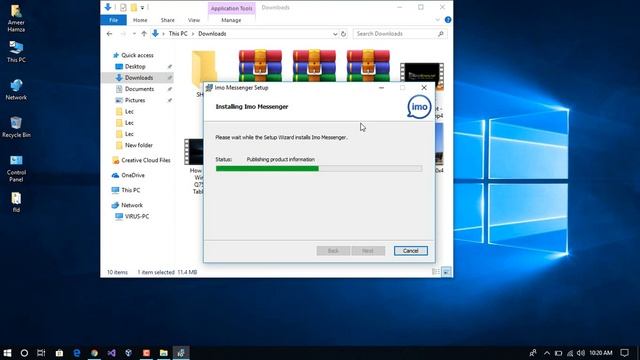This screenshot has width=640, height=360.
Task: Select New folder in the navigation pane
Action: point(138,145)
